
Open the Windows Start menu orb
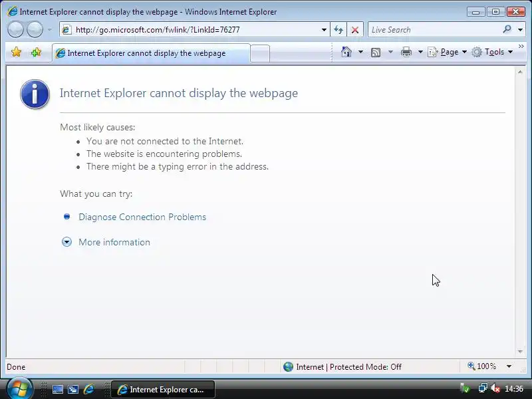[x=20, y=389]
